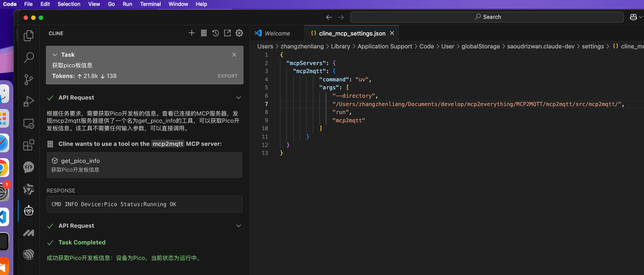
Task: Open the Extensions view in the activity bar
Action: 29,145
